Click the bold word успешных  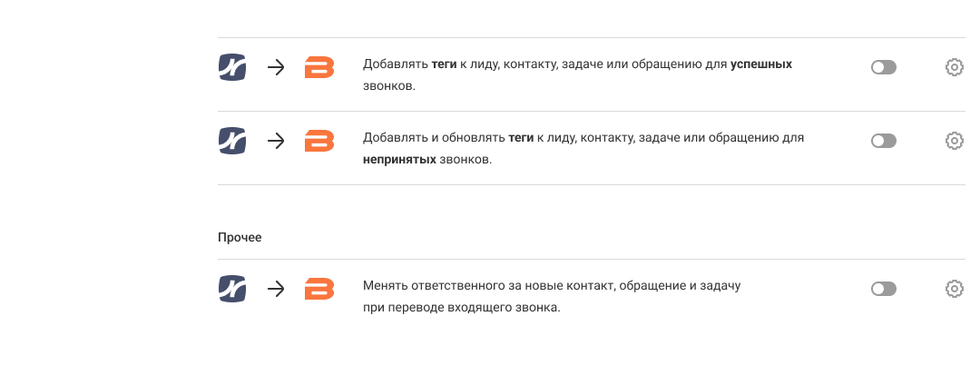[x=760, y=64]
